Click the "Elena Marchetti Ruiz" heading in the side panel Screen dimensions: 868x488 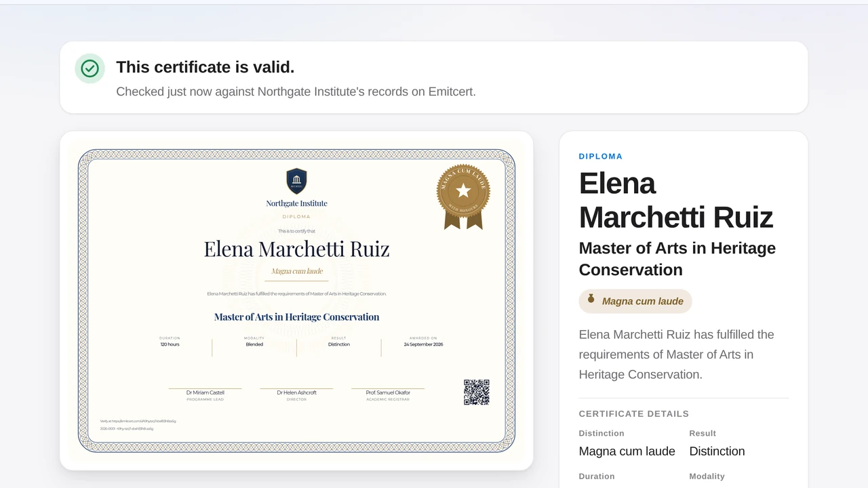click(x=676, y=200)
